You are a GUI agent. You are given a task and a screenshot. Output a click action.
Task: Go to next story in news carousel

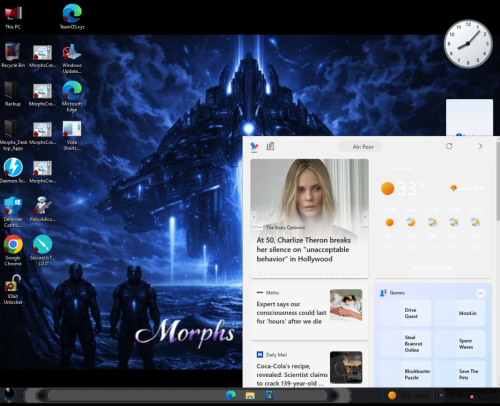click(365, 217)
